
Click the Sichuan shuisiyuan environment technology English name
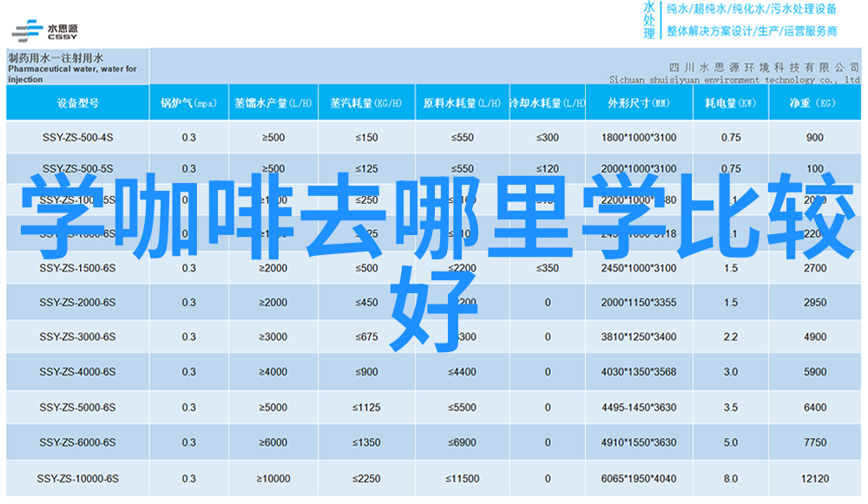[x=734, y=80]
